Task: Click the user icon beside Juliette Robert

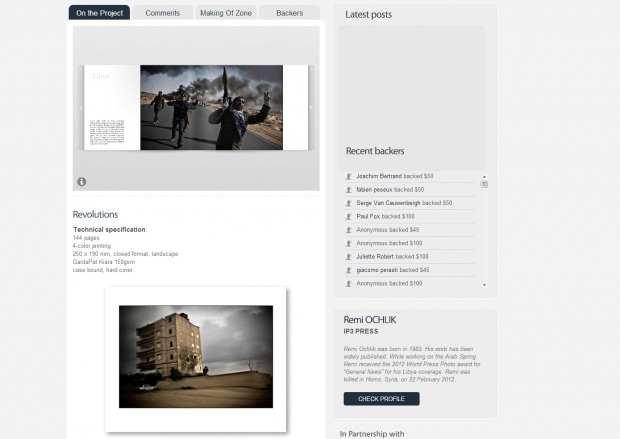Action: [348, 256]
